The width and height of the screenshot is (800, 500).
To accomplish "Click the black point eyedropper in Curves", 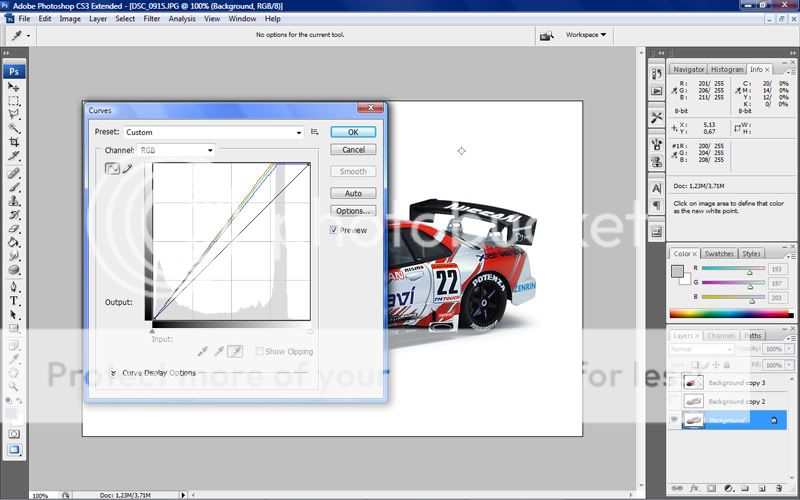I will pyautogui.click(x=203, y=352).
